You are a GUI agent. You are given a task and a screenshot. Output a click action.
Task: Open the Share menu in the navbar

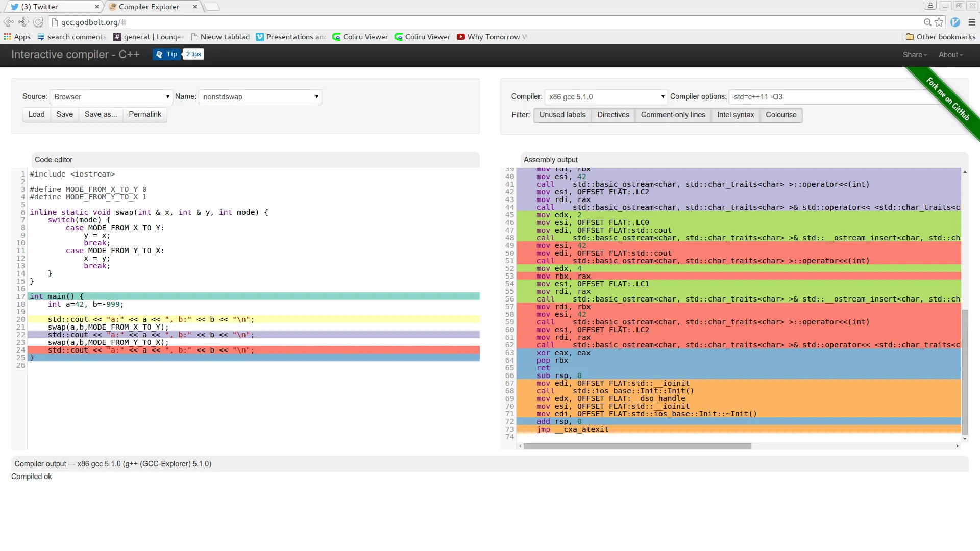(914, 55)
